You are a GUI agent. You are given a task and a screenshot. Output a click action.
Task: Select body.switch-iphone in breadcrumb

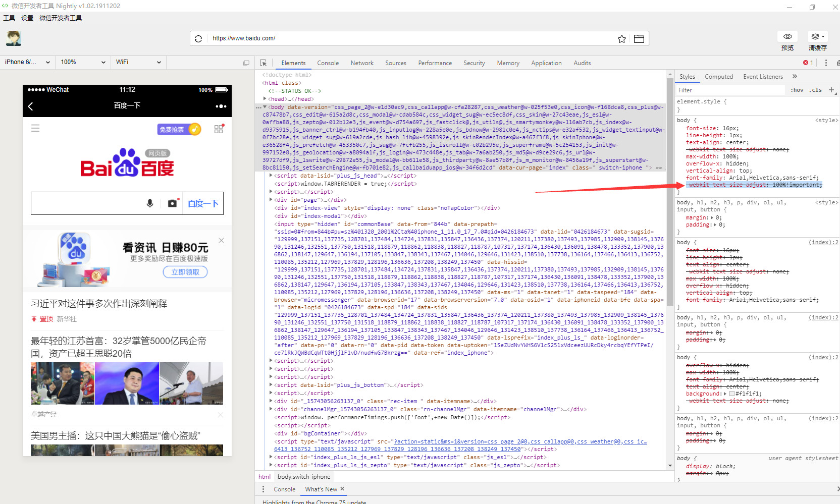(304, 477)
